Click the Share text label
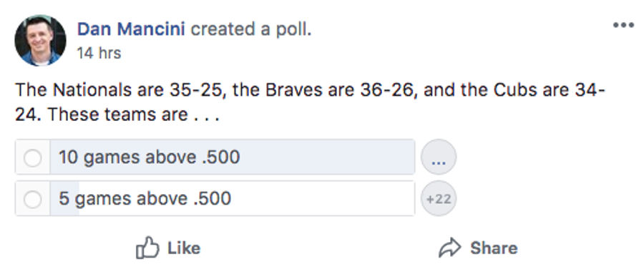The width and height of the screenshot is (644, 272). coord(494,248)
